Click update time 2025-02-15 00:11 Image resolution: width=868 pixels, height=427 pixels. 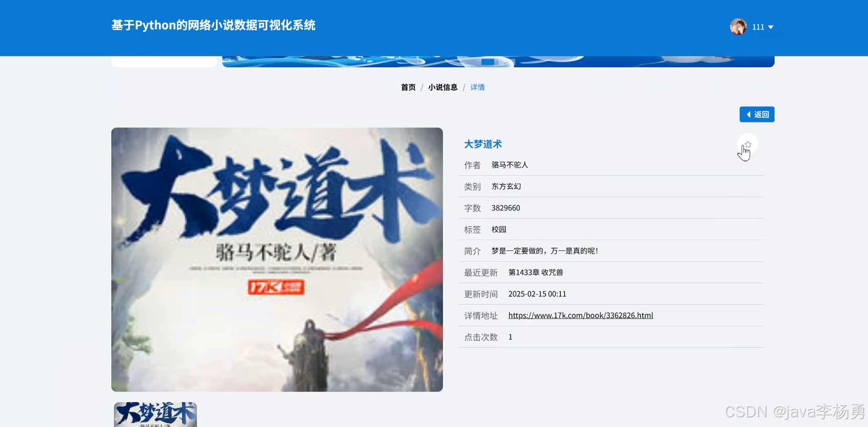click(x=537, y=294)
